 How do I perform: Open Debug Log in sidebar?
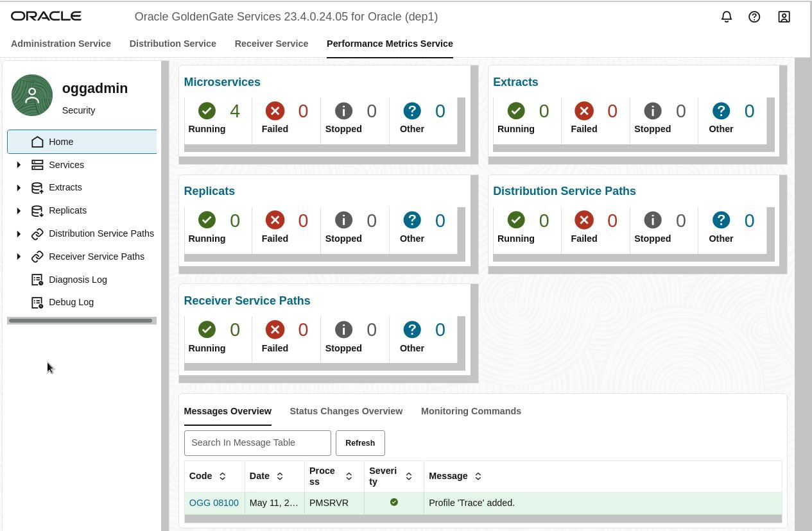click(71, 302)
